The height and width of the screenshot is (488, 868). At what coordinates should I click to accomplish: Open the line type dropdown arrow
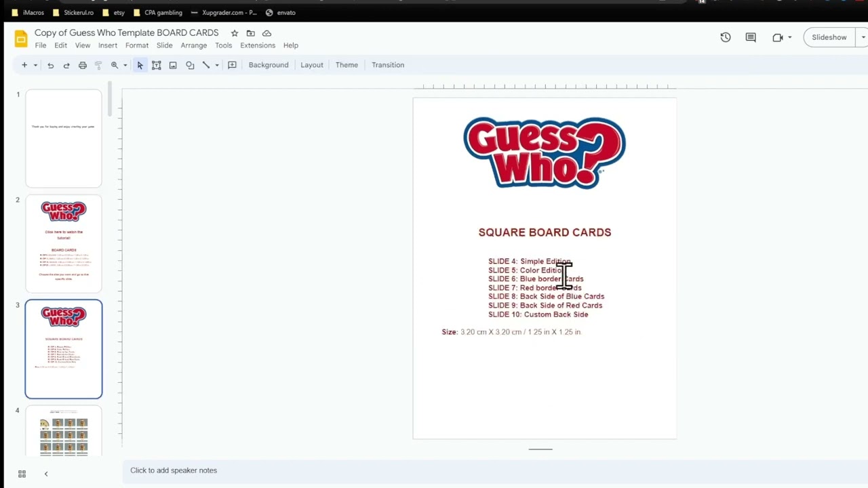point(217,65)
